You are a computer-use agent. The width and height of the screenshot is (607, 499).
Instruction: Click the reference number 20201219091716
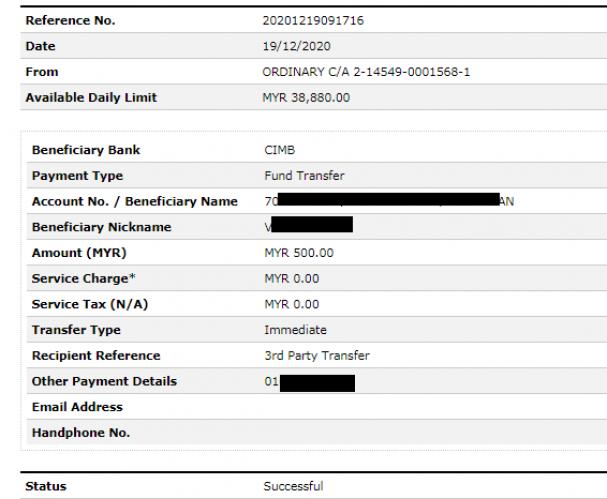313,21
